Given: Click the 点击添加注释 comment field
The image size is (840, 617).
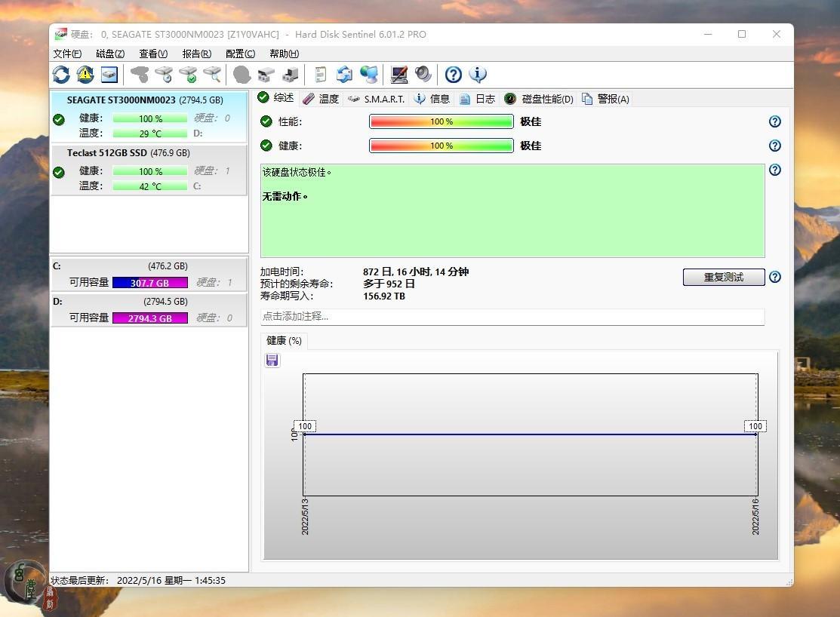Looking at the screenshot, I should pyautogui.click(x=512, y=317).
